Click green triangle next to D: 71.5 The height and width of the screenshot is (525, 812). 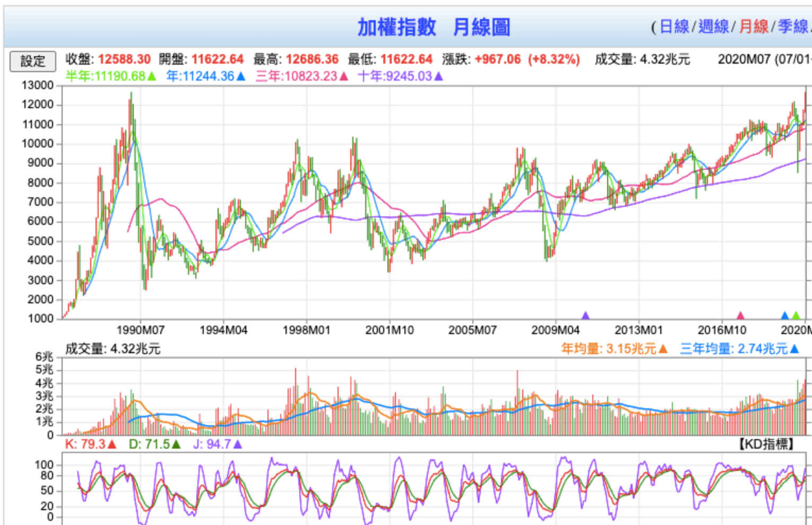pyautogui.click(x=176, y=444)
